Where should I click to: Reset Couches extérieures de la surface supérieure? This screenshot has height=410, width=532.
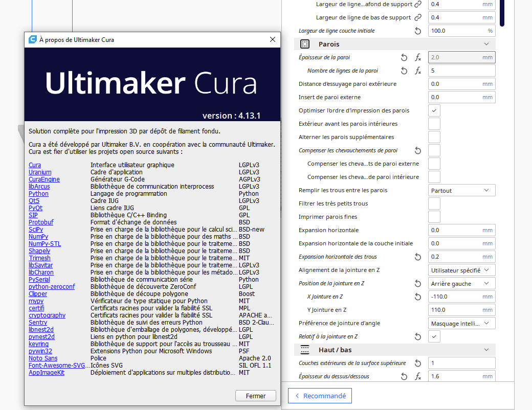click(x=418, y=363)
